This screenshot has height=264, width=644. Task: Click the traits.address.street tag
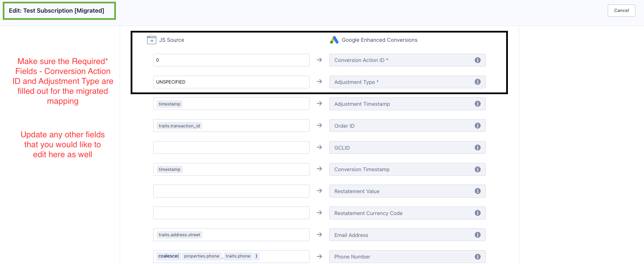180,235
